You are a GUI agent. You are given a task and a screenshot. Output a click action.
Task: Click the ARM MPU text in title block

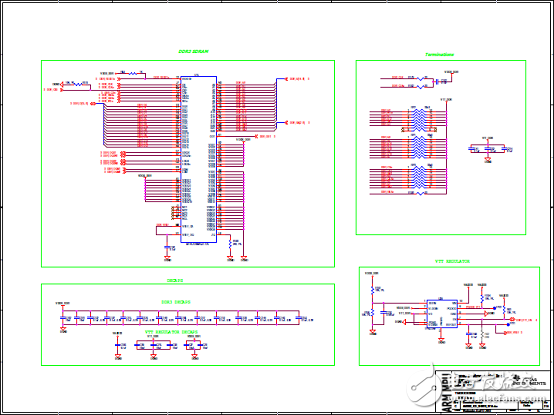447,391
